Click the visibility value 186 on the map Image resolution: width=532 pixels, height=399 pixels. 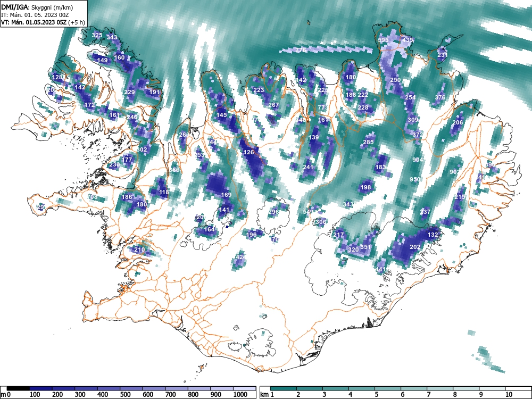click(x=127, y=197)
